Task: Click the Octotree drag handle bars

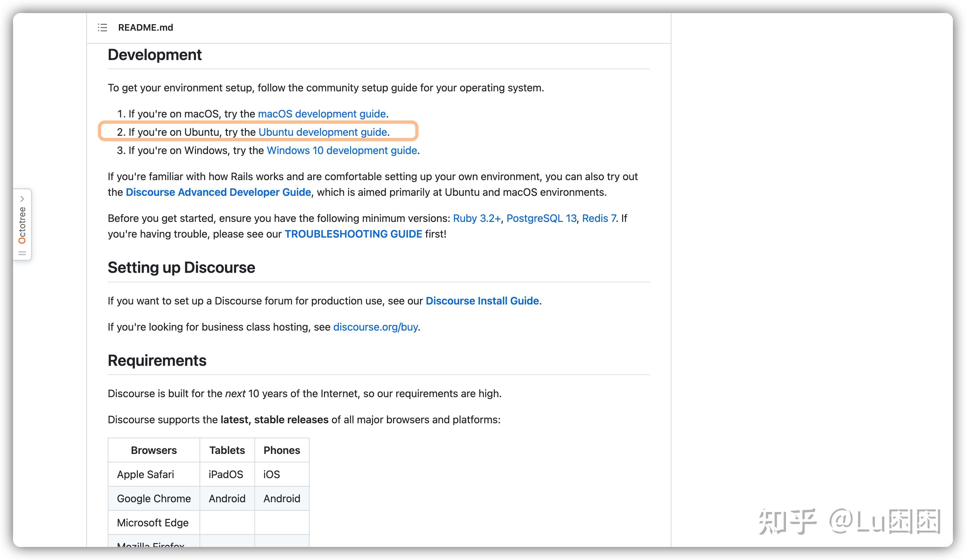Action: coord(22,253)
